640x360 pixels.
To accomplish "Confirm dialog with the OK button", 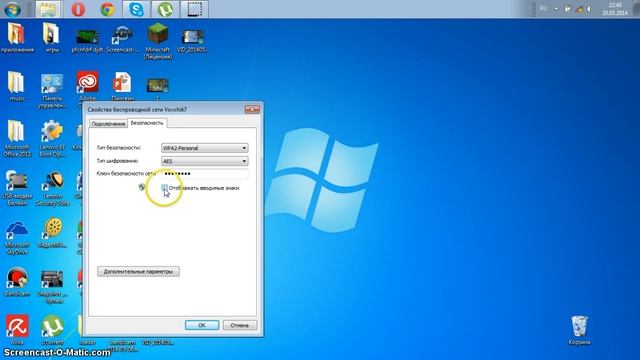I will tap(202, 325).
